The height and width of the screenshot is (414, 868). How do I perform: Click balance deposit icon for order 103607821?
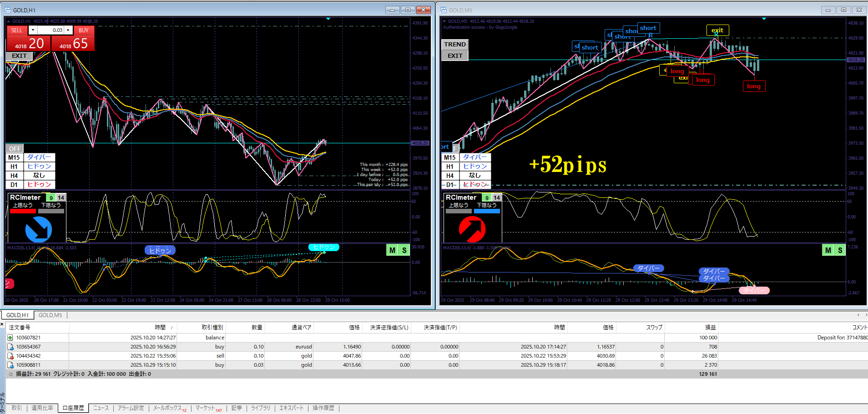point(10,338)
